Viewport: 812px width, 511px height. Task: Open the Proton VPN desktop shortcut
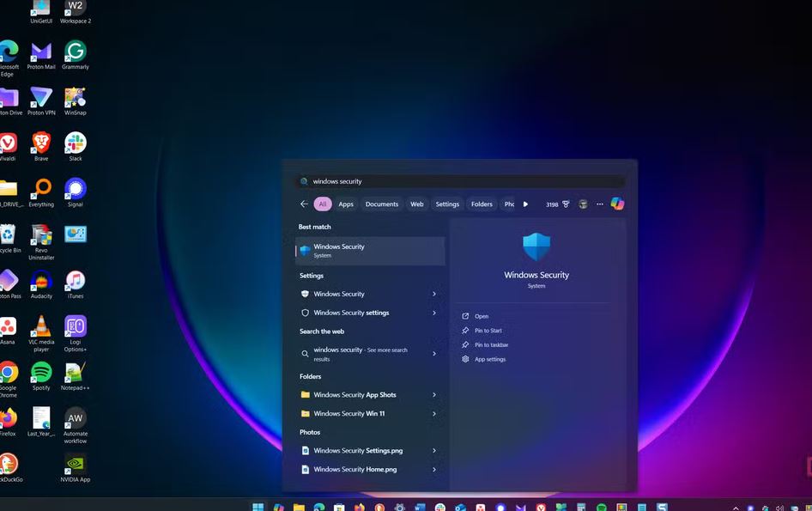tap(41, 101)
